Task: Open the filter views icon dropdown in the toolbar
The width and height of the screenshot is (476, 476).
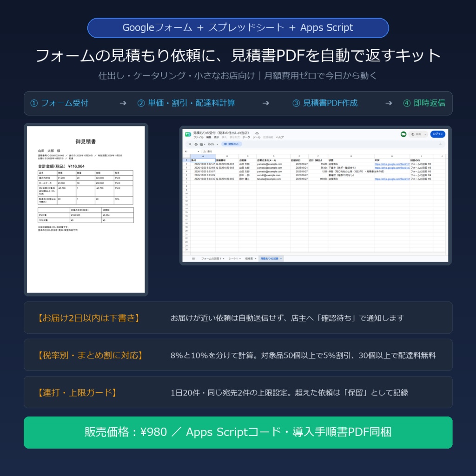Action: pyautogui.click(x=203, y=144)
